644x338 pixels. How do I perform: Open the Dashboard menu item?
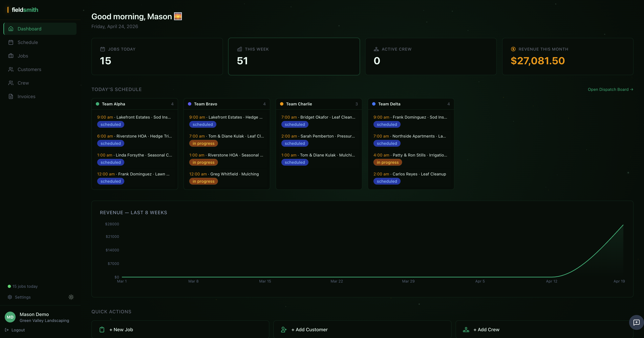point(40,29)
